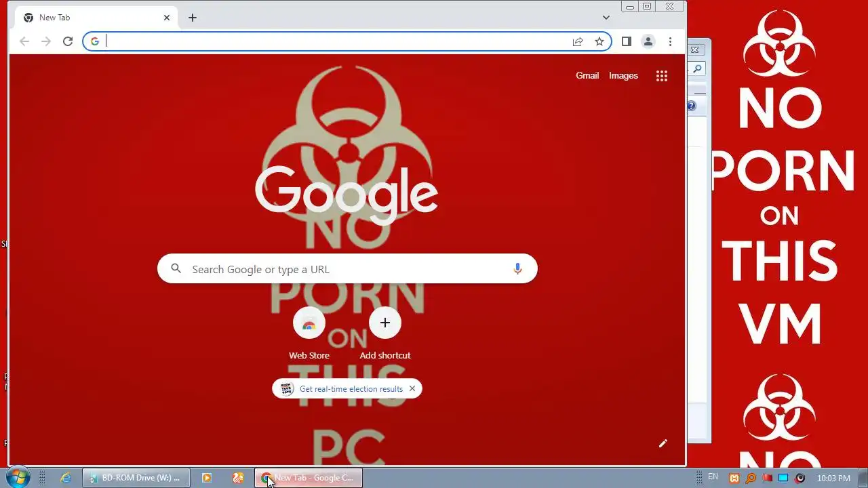Go back with the browser back arrow

(x=24, y=41)
